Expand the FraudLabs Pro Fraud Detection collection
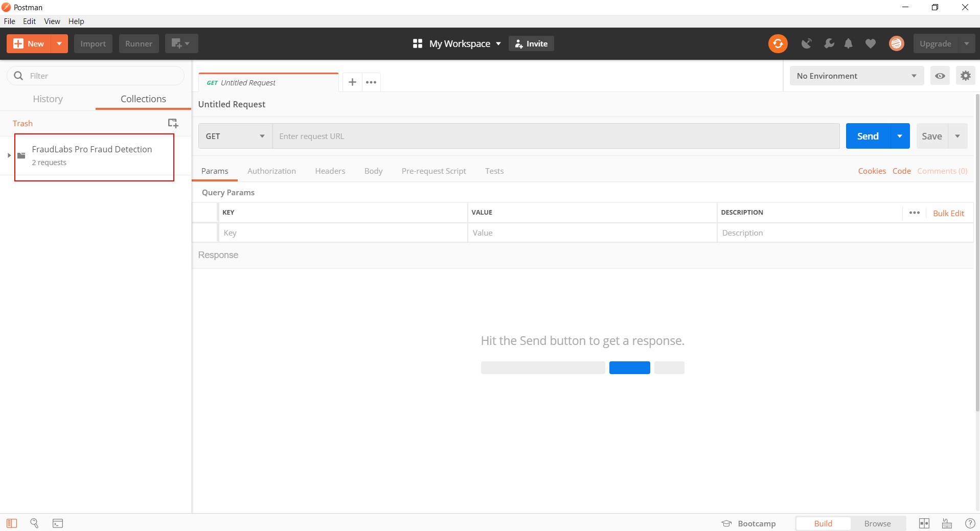 9,155
